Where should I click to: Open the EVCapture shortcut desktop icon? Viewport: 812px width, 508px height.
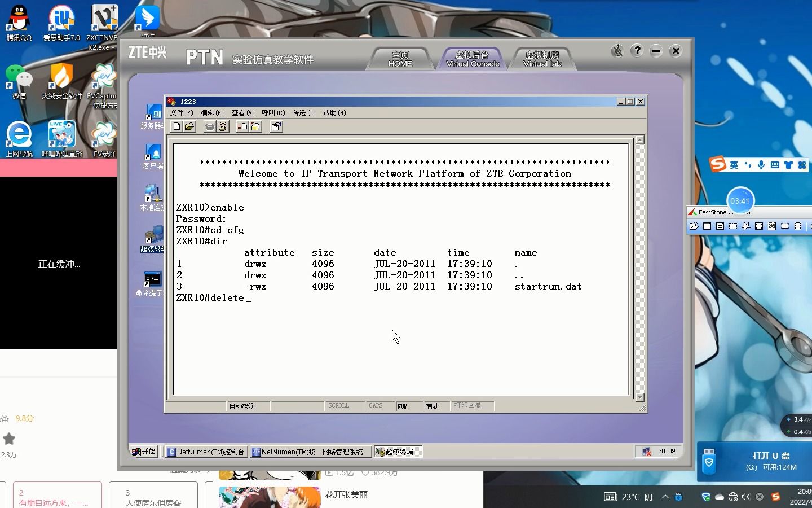coord(103,86)
